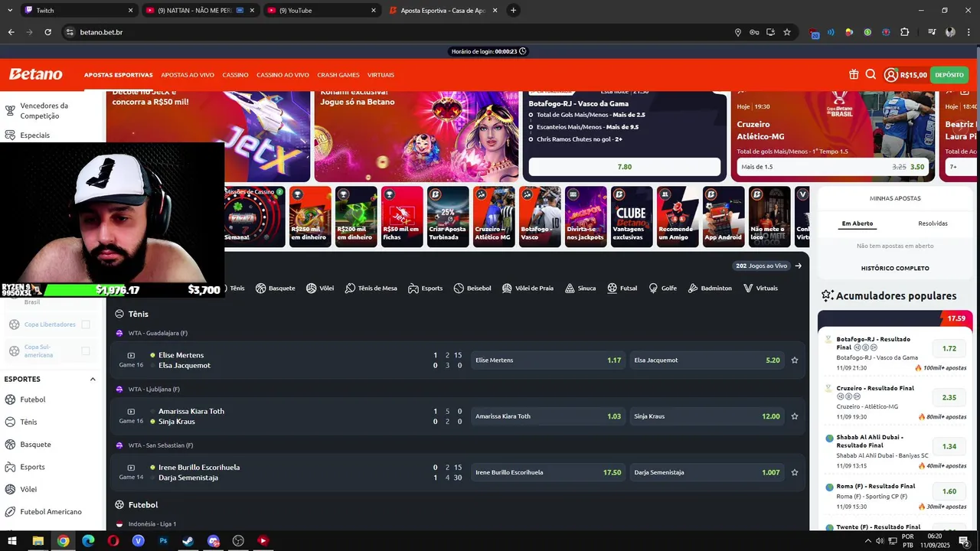Select Golfe sport filter
This screenshot has width=980, height=551.
coord(662,289)
